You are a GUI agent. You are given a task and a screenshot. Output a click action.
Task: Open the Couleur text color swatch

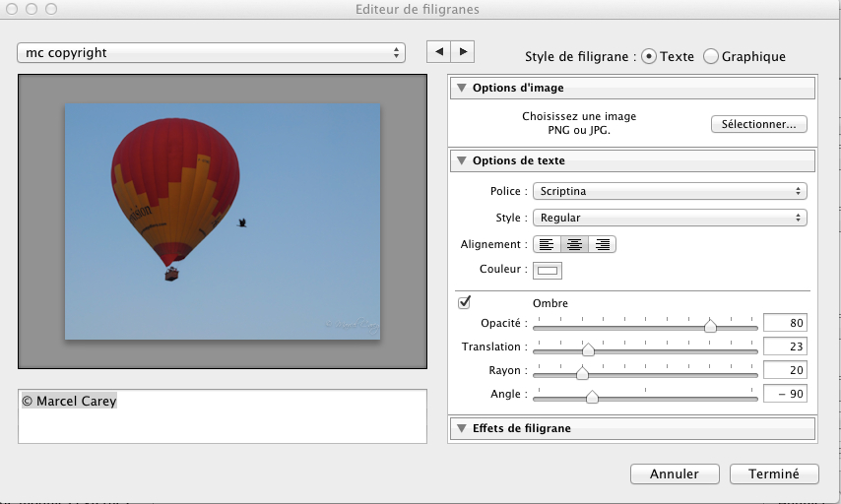pos(548,271)
